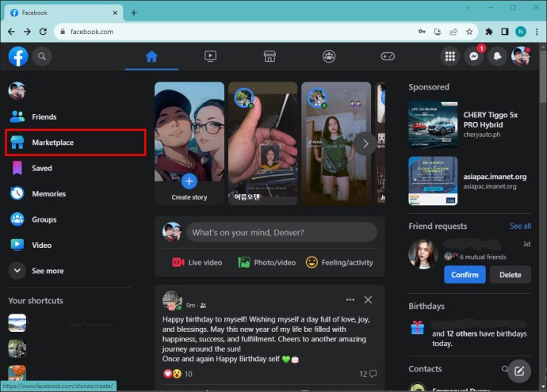547x392 pixels.
Task: Click the new message compose icon
Action: coord(519,371)
